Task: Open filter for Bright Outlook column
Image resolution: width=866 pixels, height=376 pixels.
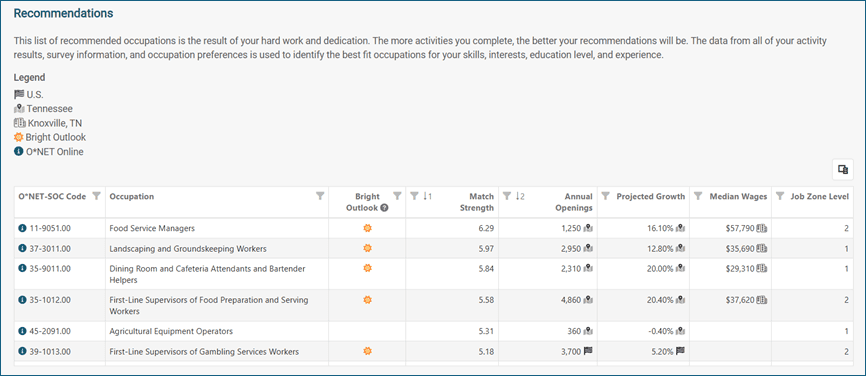Action: point(397,196)
